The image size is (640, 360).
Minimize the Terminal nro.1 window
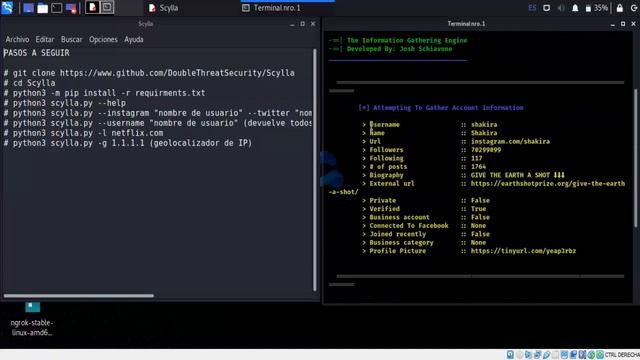612,24
